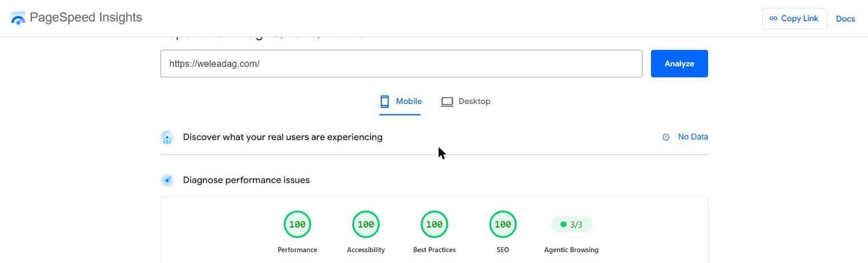Select the Accessibility score gauge showing 100

pos(366,224)
